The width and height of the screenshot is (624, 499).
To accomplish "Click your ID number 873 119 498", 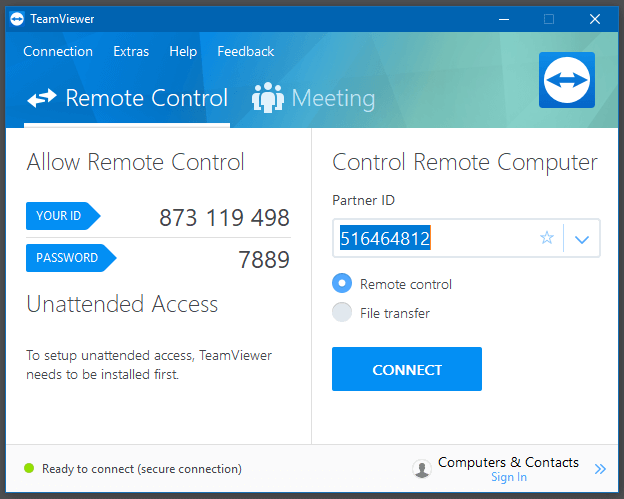I will pos(224,218).
